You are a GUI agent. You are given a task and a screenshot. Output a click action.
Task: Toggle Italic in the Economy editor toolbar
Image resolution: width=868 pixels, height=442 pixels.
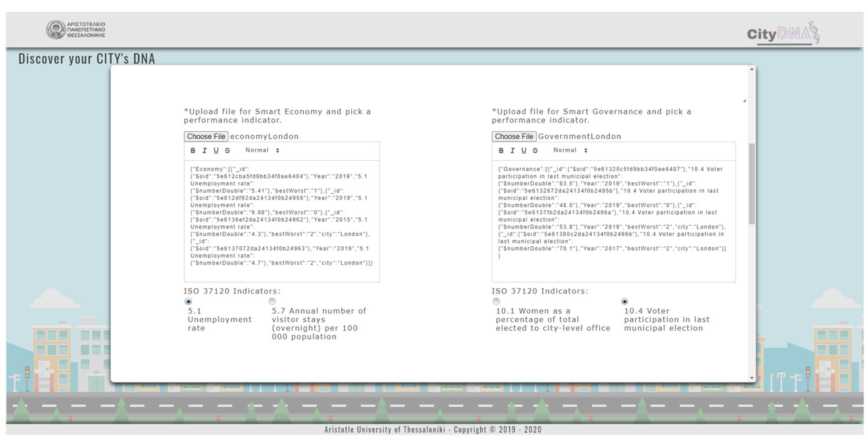(x=204, y=151)
